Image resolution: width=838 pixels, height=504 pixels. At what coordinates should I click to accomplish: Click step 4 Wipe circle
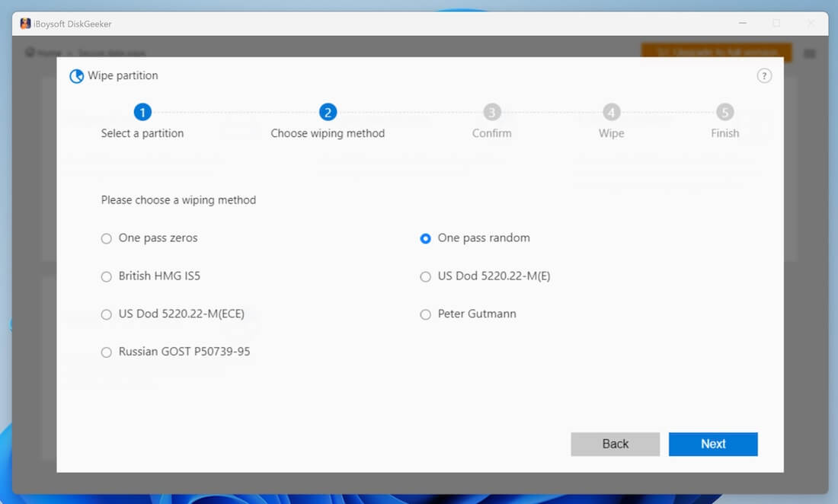[612, 112]
